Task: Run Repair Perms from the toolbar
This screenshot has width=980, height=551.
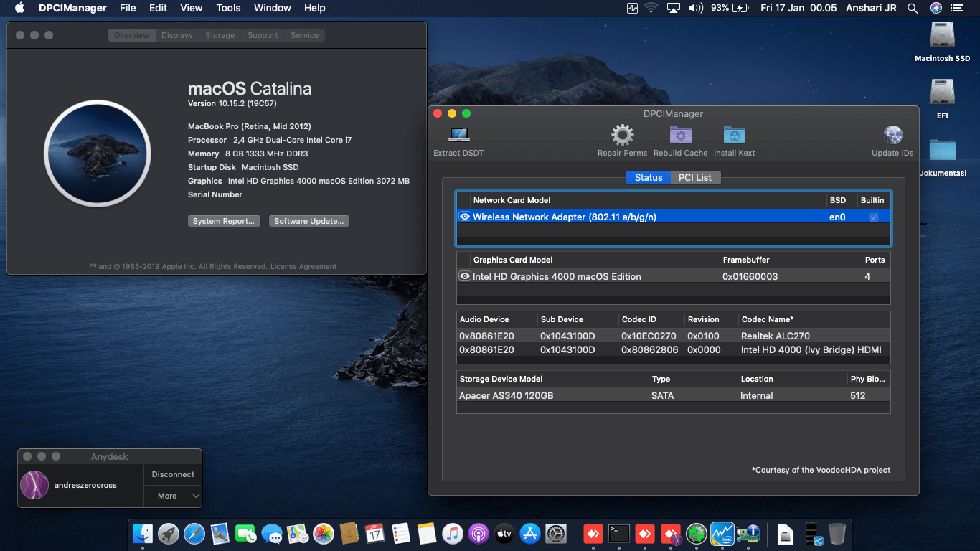Action: 622,136
